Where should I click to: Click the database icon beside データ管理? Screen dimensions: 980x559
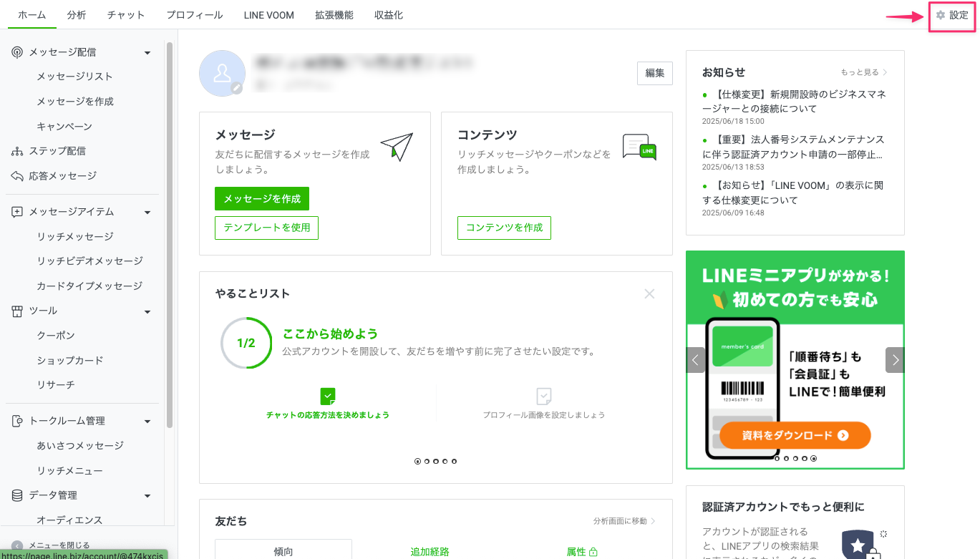18,495
